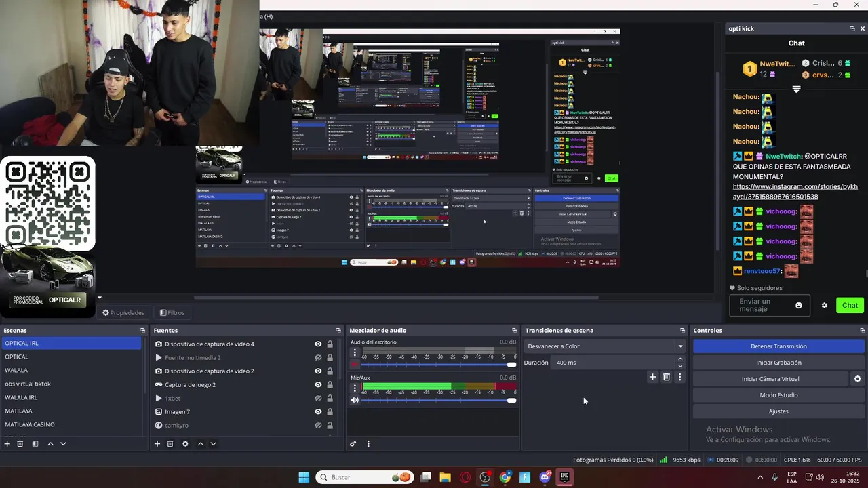This screenshot has width=868, height=488.
Task: Increase transition duration with up arrow
Action: 680,359
